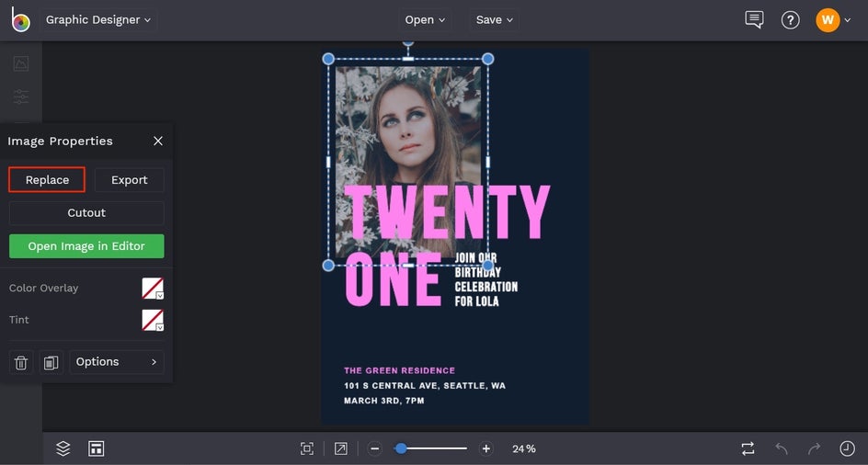Delete the image with trash icon
This screenshot has width=868, height=465.
[x=21, y=363]
